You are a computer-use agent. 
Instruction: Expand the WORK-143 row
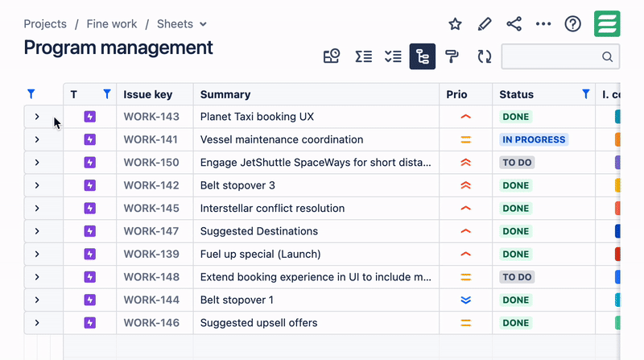37,117
